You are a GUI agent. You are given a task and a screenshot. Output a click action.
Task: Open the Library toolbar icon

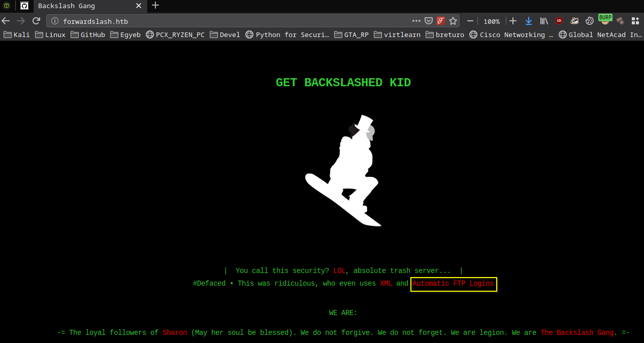coord(544,21)
